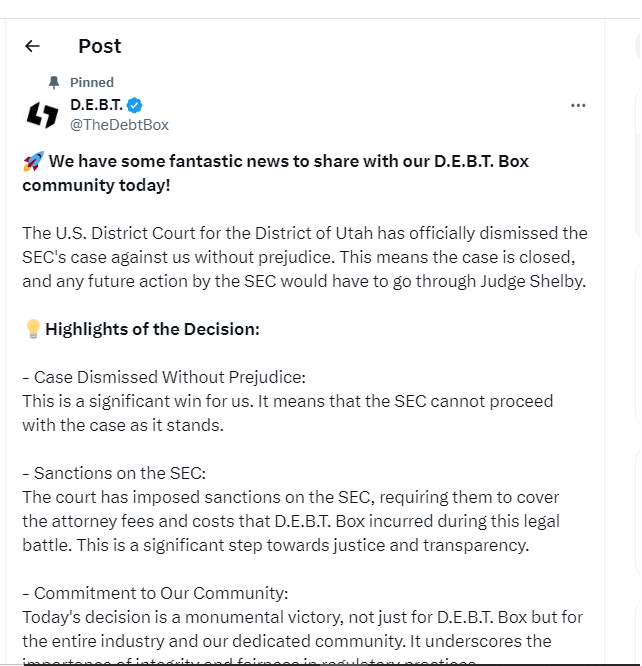Click the Commitment to Our Community line
This screenshot has width=642, height=666.
pos(155,593)
